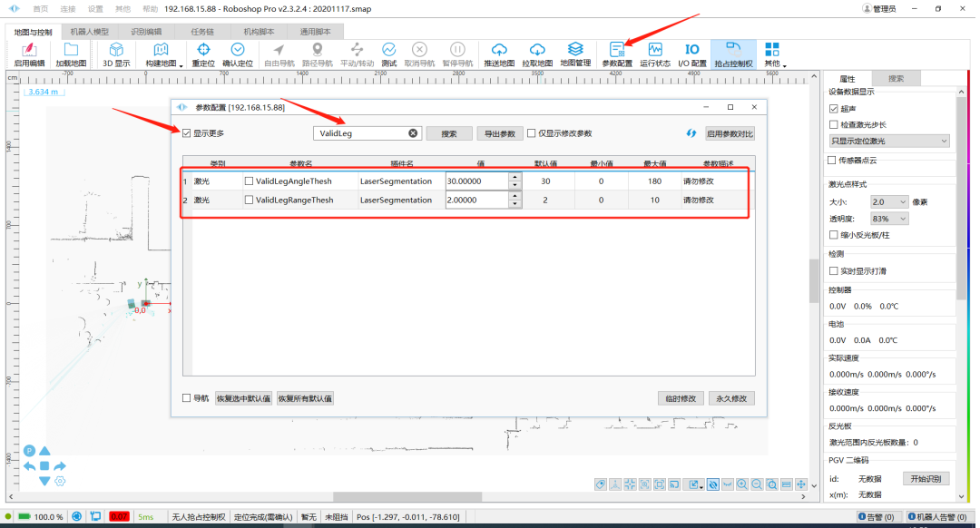
Task: Tick the ValidLegAngleThesh parameter checkbox
Action: coord(250,181)
